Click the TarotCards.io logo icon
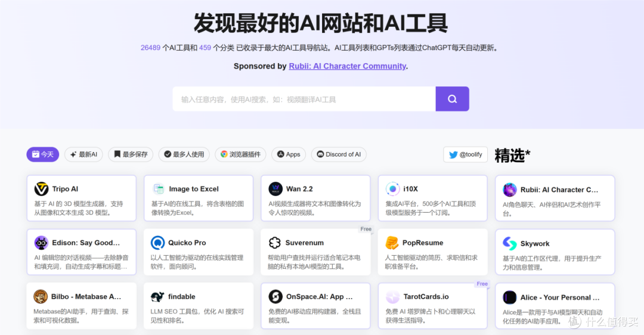This screenshot has width=644, height=335. coord(392,296)
